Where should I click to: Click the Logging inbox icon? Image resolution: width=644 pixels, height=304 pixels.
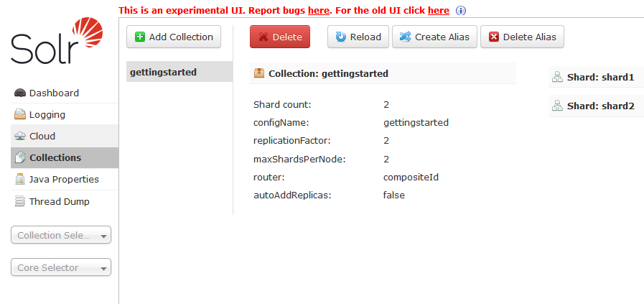(x=19, y=114)
